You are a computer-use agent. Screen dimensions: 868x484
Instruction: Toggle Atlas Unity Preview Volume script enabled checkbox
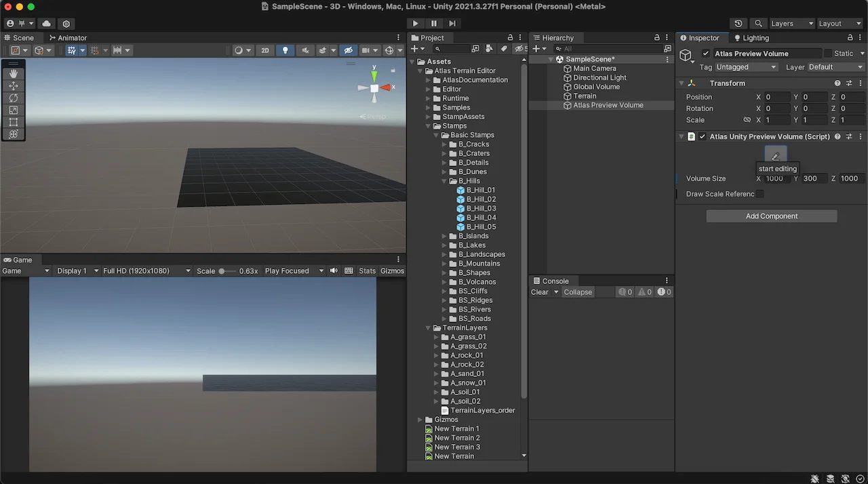point(703,136)
